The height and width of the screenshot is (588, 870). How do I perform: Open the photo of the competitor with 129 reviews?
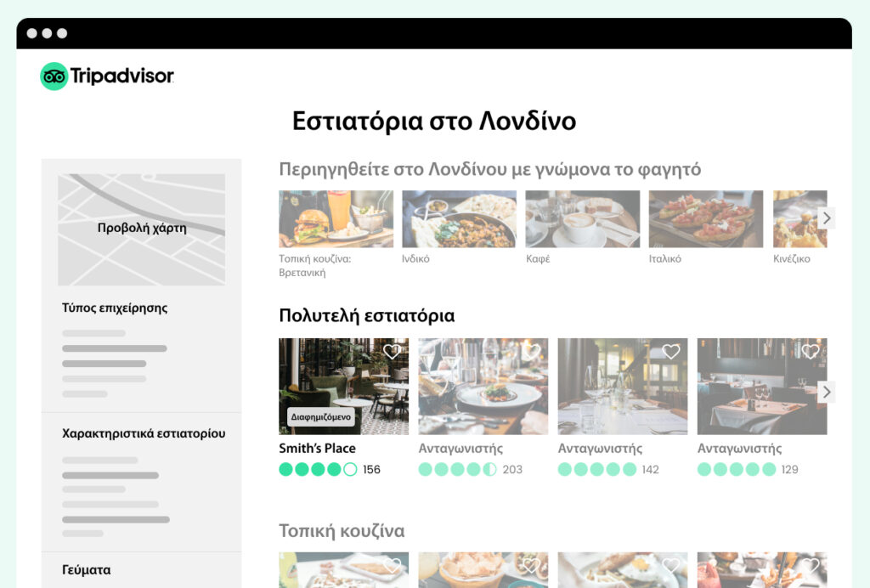tap(762, 386)
